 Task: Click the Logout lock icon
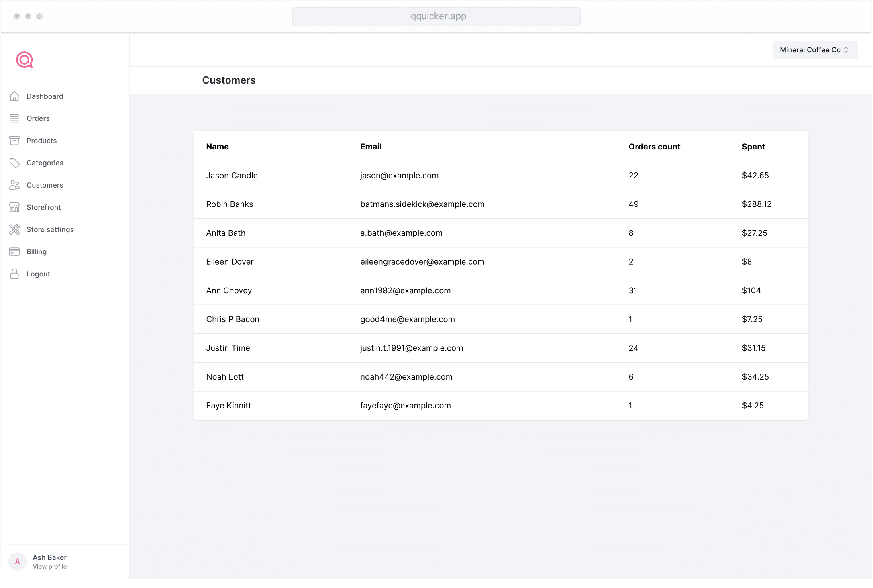(14, 274)
